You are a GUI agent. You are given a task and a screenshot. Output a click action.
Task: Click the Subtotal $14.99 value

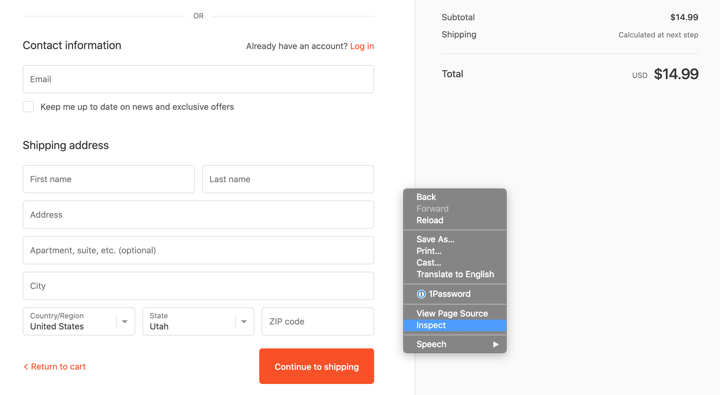click(684, 17)
